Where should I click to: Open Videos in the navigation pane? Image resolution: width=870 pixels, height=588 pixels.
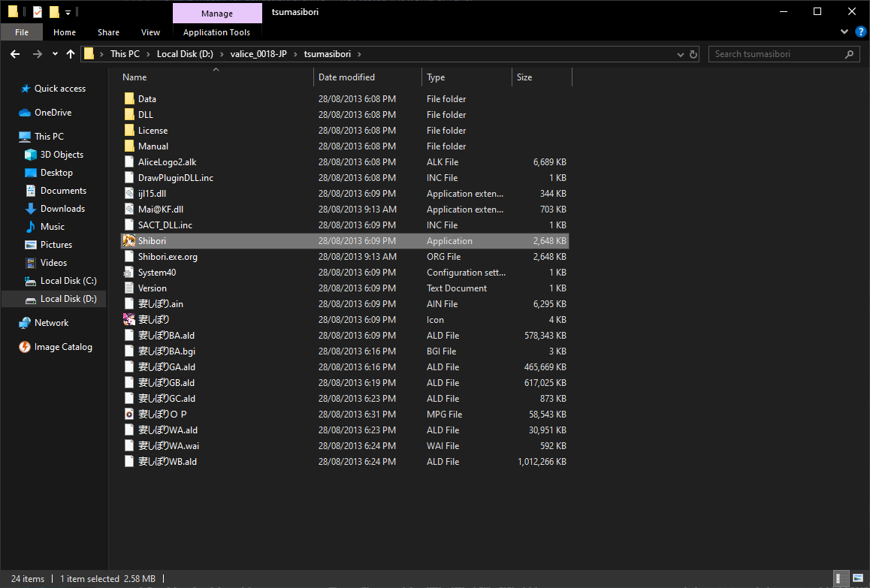tap(53, 262)
